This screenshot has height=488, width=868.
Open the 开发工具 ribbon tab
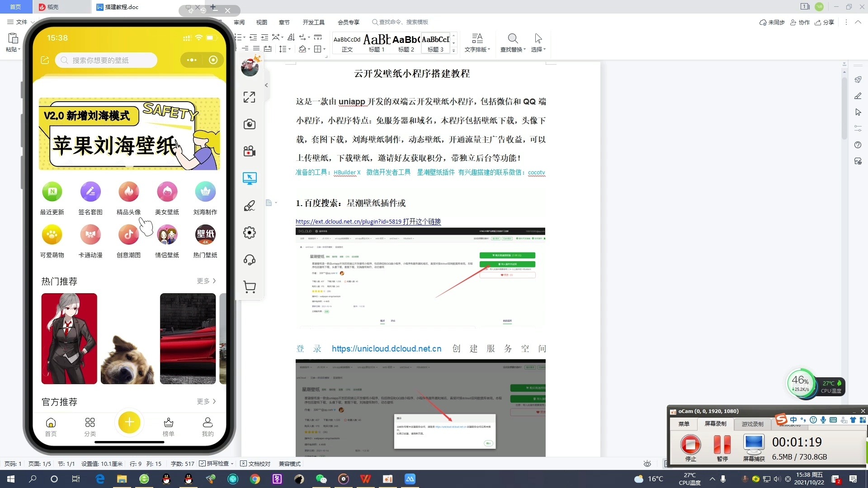(314, 22)
